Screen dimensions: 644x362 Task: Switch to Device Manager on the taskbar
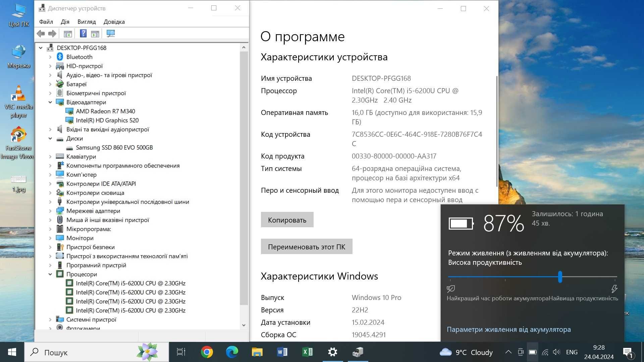[x=358, y=352]
